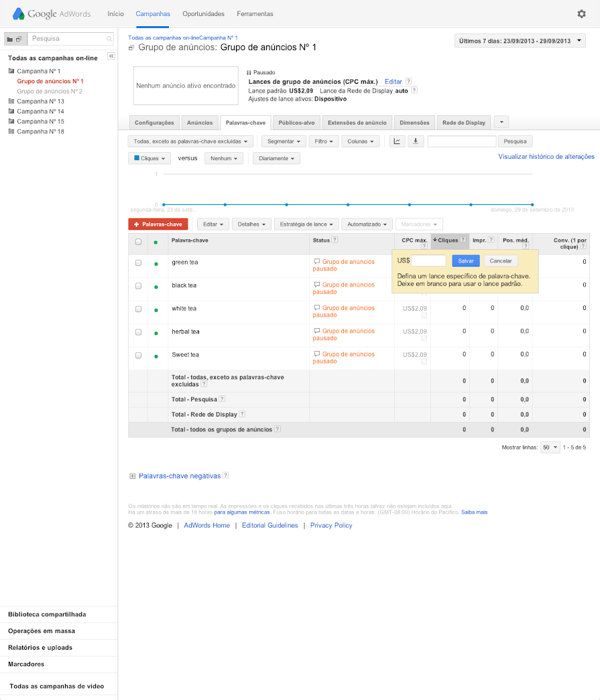Check the black tea row checkbox

coord(139,286)
